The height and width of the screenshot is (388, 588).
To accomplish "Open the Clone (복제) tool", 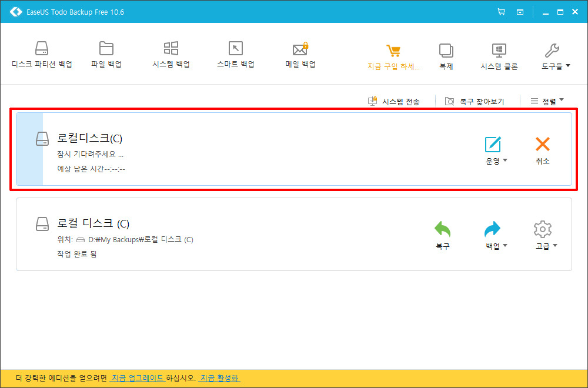I will pyautogui.click(x=446, y=56).
